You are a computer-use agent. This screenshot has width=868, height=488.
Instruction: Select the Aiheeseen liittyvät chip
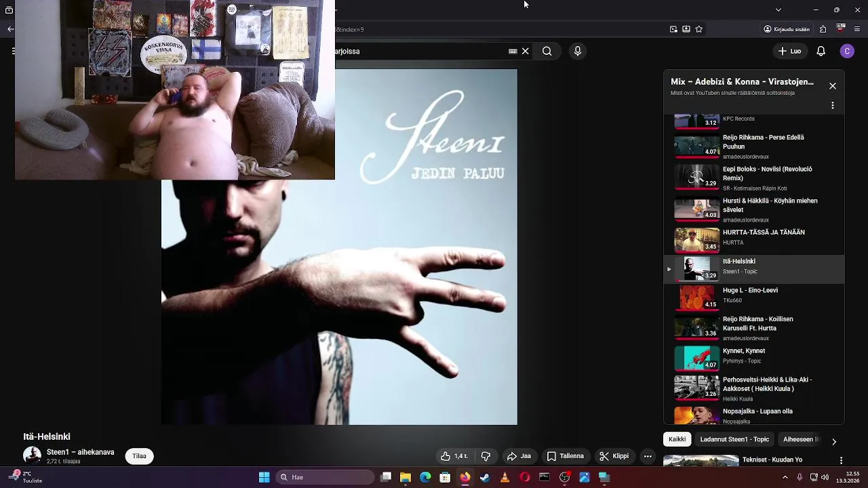[x=802, y=439]
